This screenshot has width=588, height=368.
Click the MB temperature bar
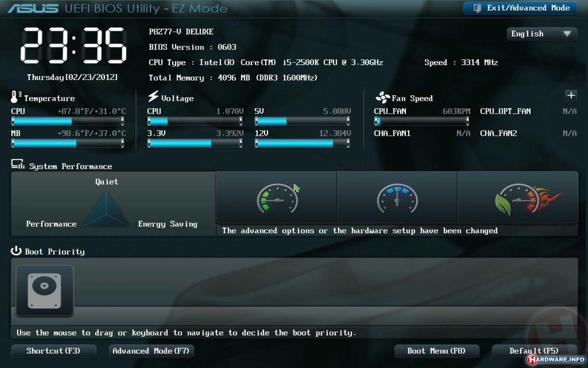(x=68, y=143)
